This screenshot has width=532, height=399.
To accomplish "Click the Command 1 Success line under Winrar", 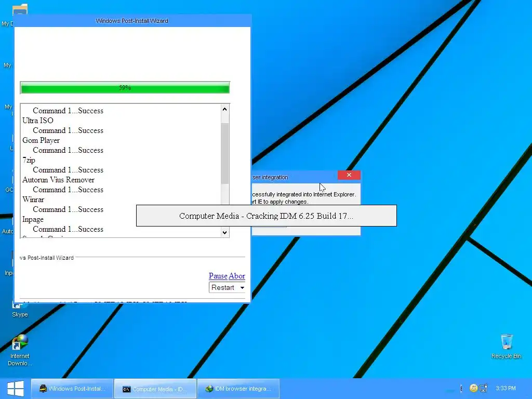I will coord(68,209).
